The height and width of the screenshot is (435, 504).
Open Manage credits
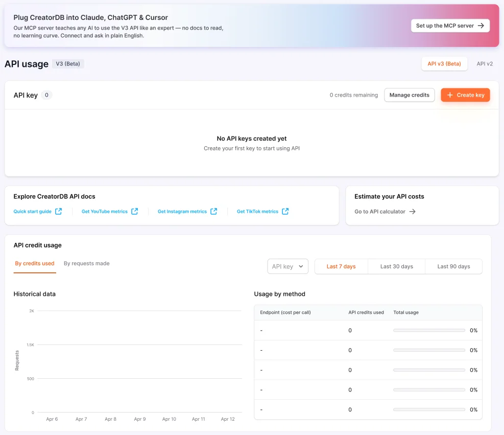(x=409, y=95)
